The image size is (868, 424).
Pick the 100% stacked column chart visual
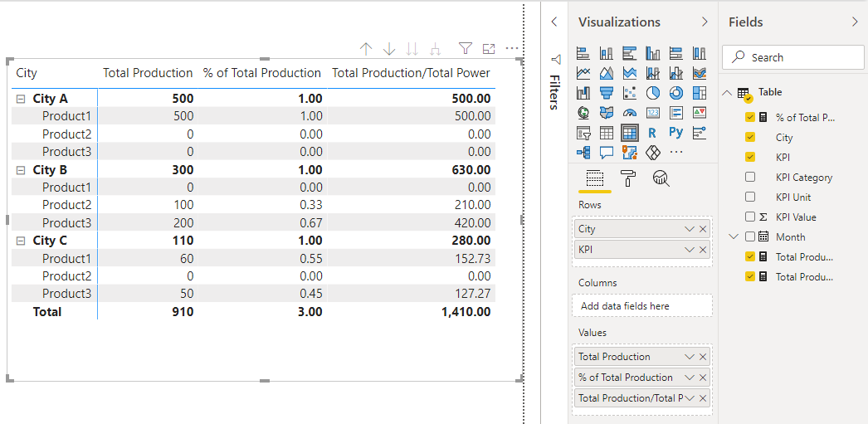tap(700, 54)
